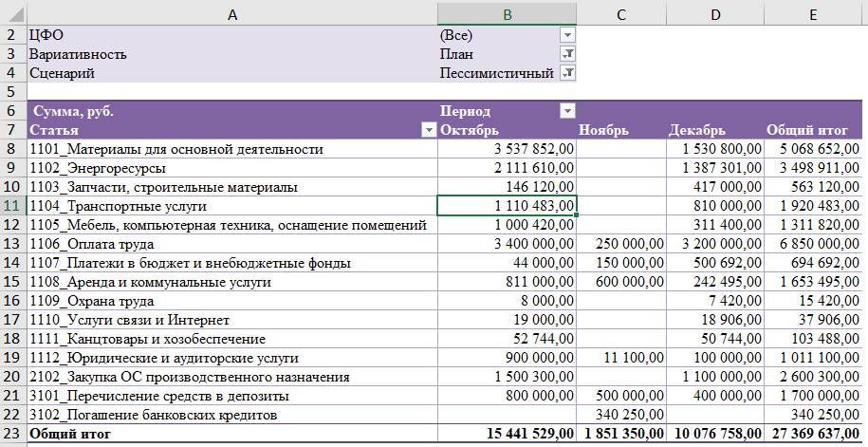Click selected cell 1 110 483,00
This screenshot has height=447, width=868.
[x=508, y=206]
